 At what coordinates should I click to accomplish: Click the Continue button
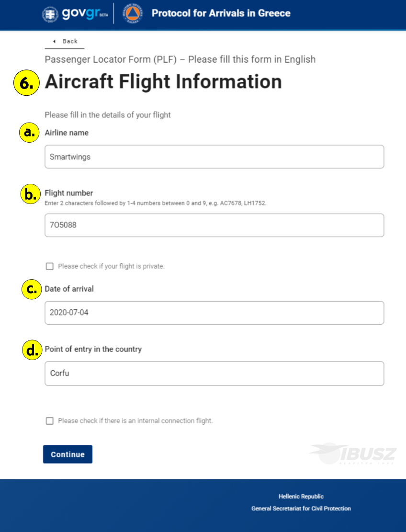(68, 454)
